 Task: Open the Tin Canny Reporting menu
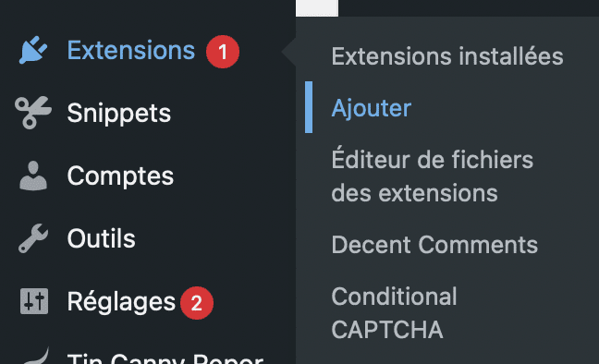(165, 358)
